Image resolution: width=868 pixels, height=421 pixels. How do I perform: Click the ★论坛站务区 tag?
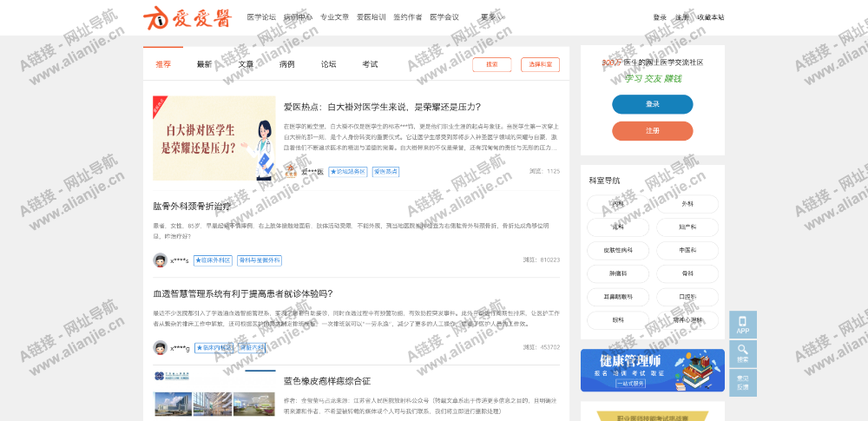coord(348,172)
